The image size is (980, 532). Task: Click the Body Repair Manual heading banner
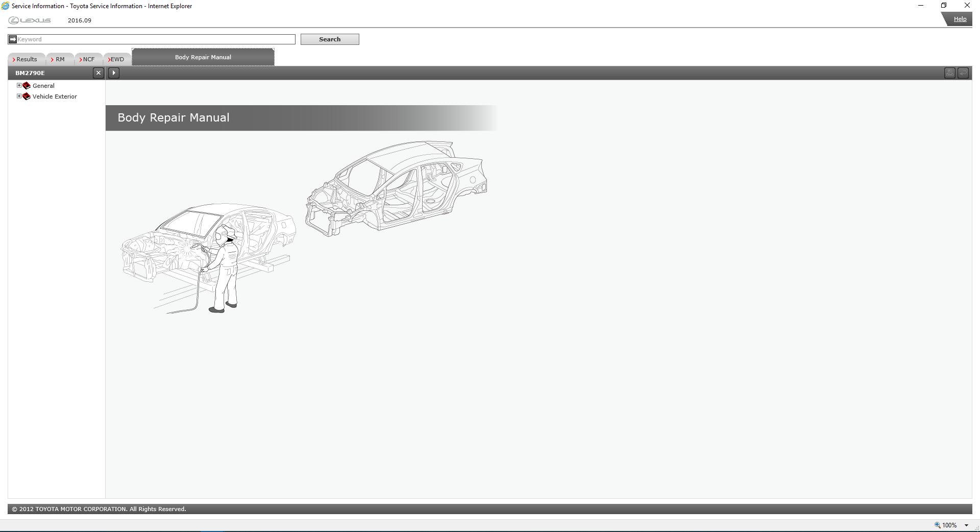(x=301, y=118)
